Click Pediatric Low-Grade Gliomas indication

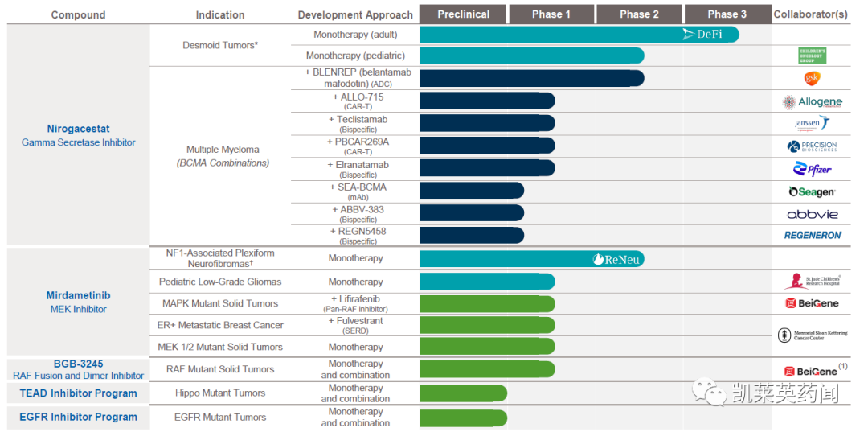click(x=220, y=282)
